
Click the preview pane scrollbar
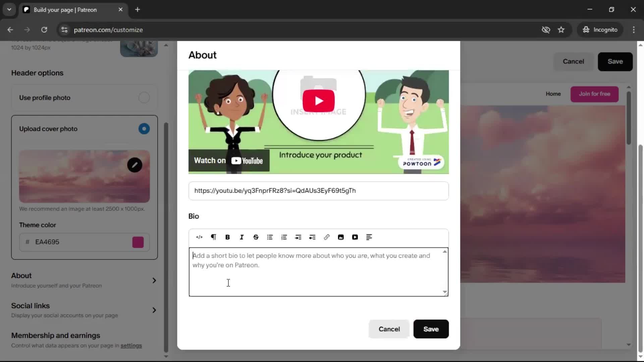click(x=629, y=117)
